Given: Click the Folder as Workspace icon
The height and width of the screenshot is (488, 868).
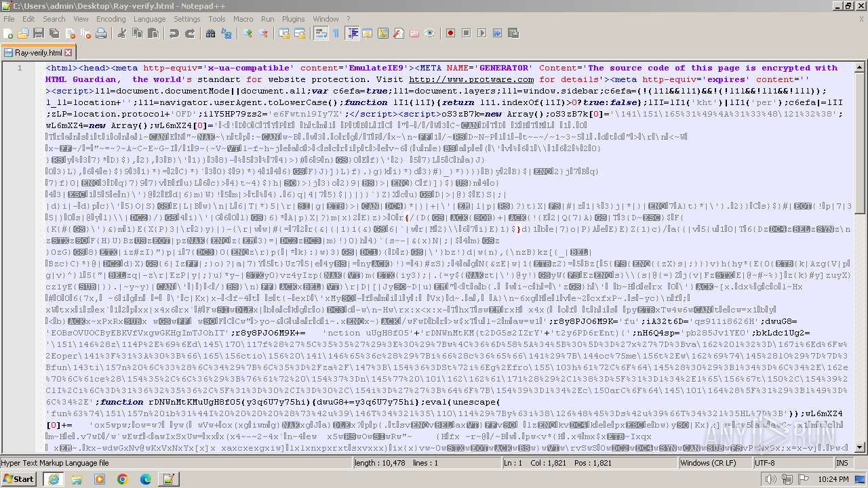Looking at the screenshot, I should 414,33.
